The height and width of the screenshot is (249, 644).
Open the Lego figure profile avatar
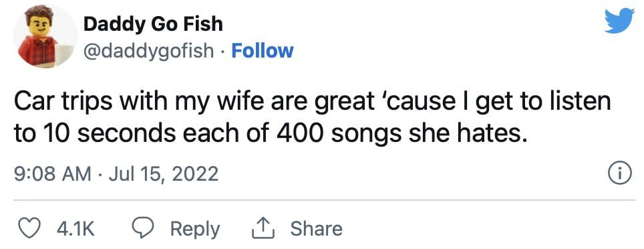45,37
